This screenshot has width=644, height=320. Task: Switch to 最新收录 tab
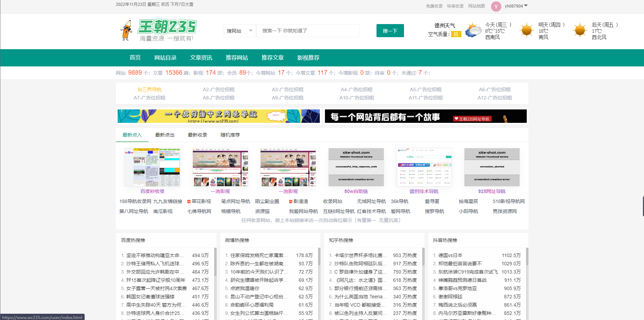click(x=197, y=135)
